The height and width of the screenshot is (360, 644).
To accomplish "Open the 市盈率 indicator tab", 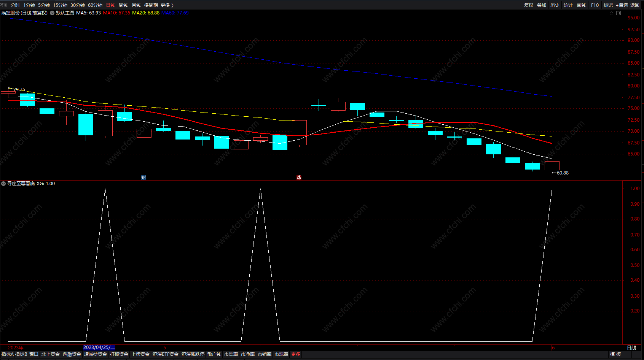I will click(x=231, y=354).
